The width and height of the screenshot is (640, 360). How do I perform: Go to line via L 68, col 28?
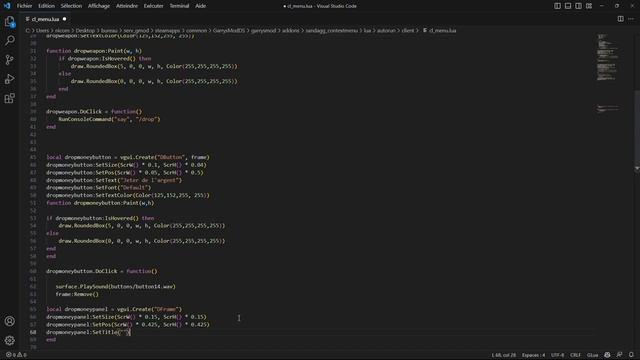click(x=503, y=355)
